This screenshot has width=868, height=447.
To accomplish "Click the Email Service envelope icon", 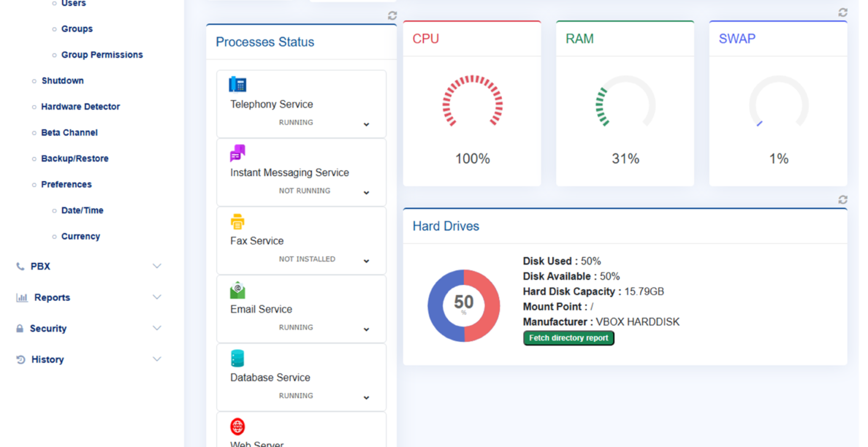I will 237,290.
